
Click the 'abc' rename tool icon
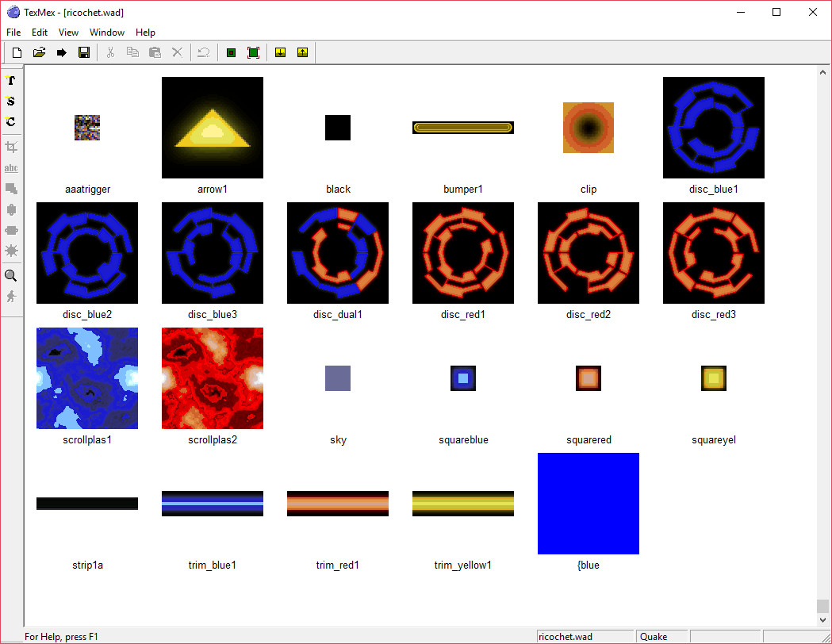(x=11, y=168)
